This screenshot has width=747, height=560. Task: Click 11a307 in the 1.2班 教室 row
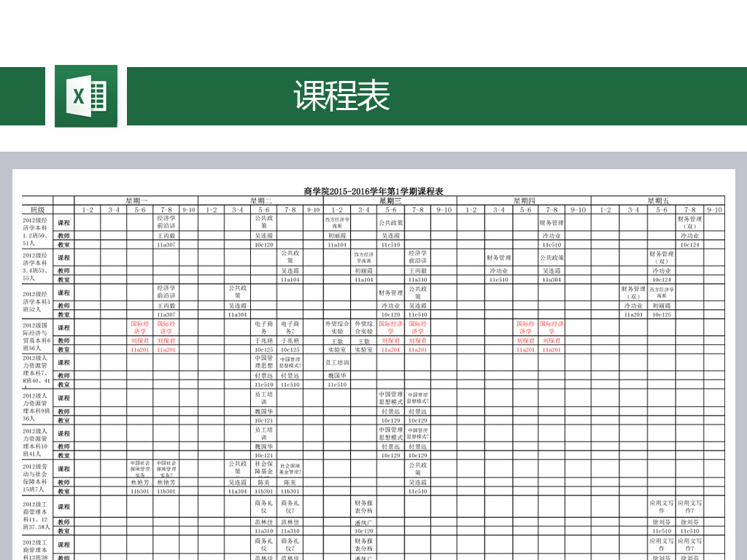[166, 245]
